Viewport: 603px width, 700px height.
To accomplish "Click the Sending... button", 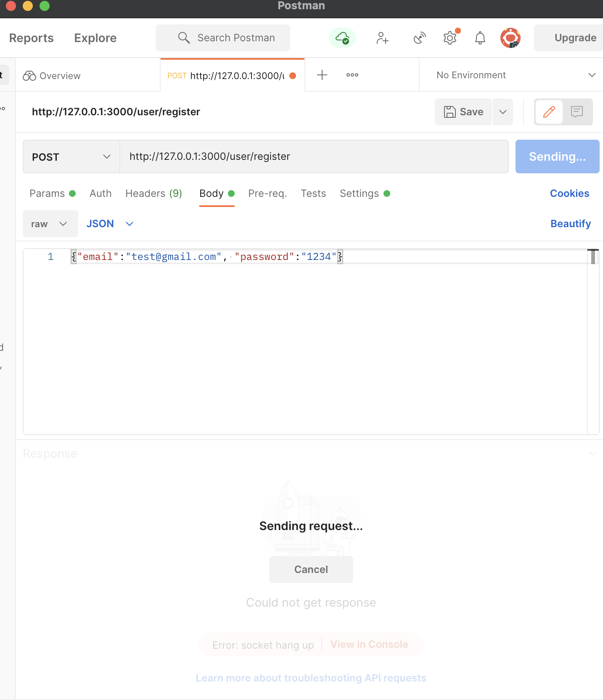I will (558, 156).
